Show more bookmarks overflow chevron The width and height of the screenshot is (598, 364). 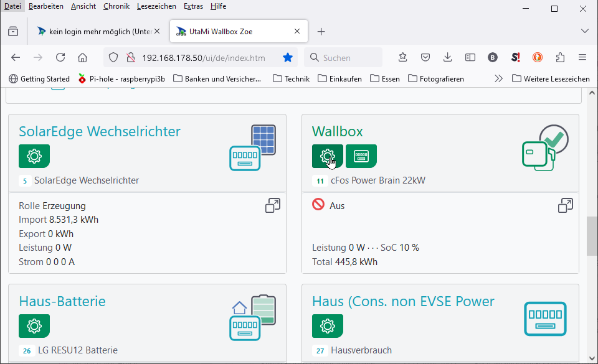coord(498,79)
